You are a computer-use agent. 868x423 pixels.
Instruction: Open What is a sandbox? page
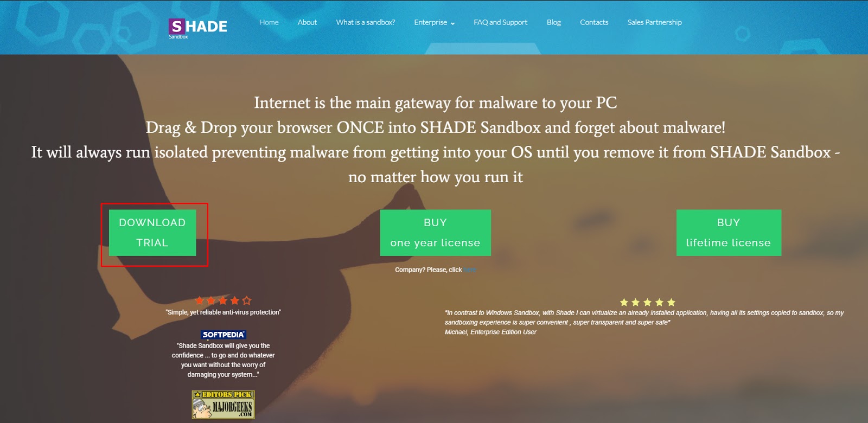(x=366, y=22)
